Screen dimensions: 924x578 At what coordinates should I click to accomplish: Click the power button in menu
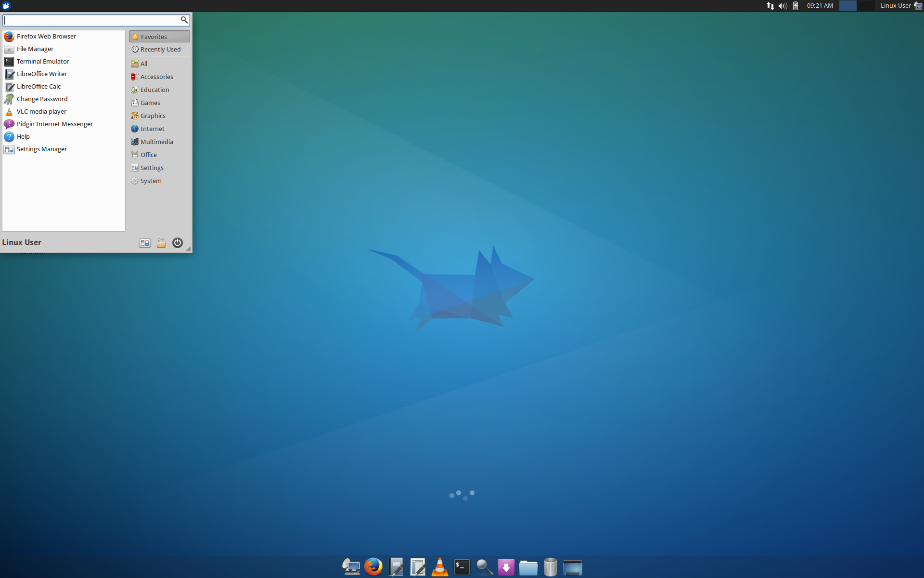(177, 243)
